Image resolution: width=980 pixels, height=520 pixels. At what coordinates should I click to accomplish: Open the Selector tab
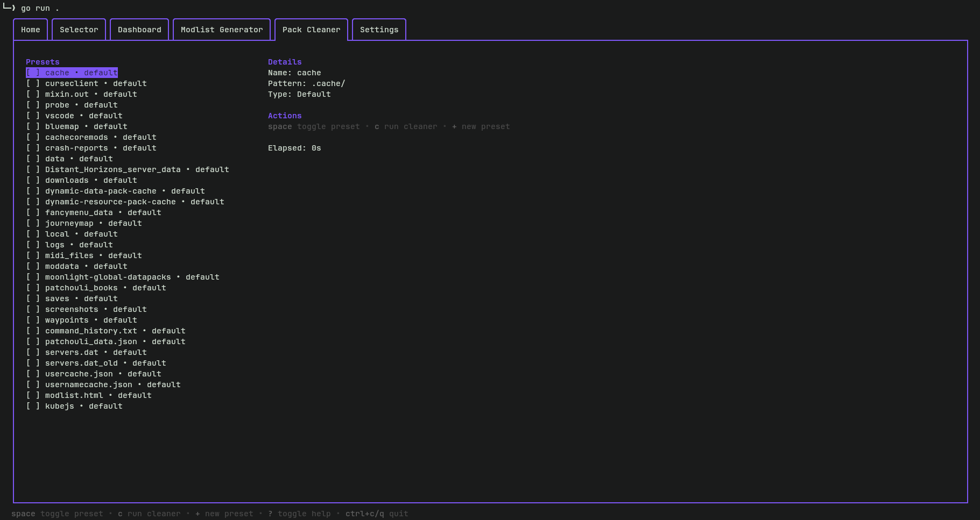point(79,30)
